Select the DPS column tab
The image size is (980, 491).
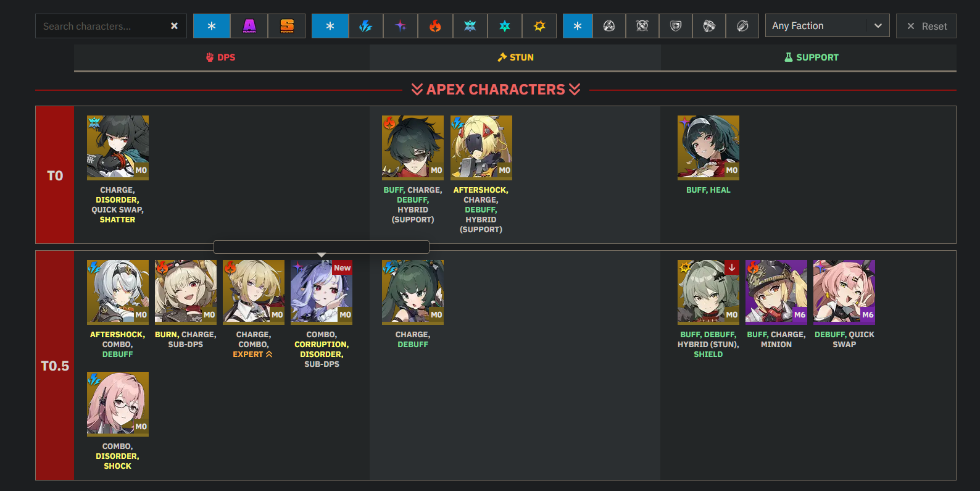[x=222, y=57]
